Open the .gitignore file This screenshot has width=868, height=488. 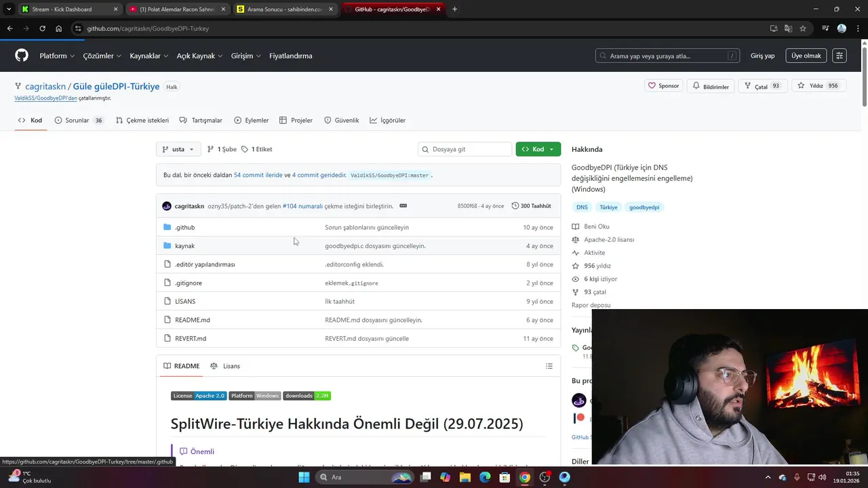click(x=189, y=283)
